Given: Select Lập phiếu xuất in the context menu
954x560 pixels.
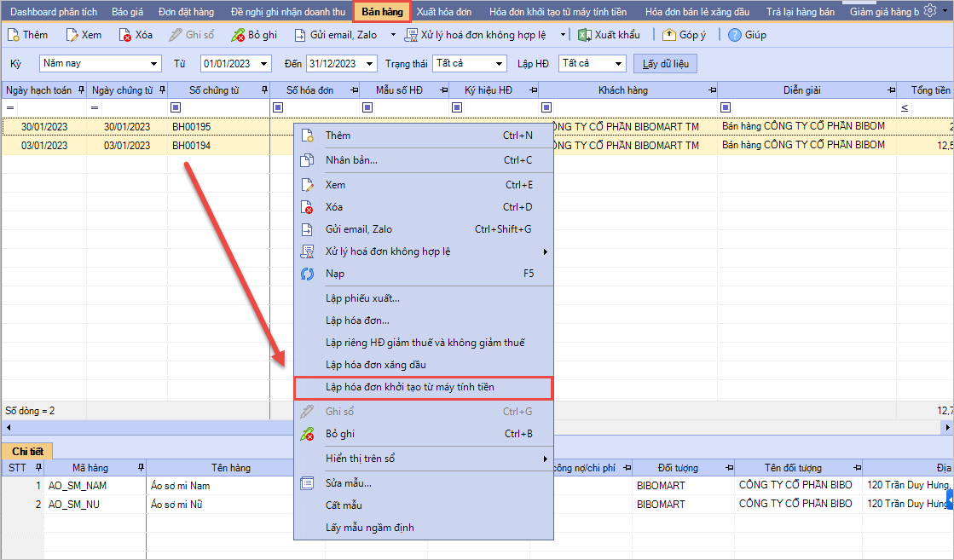Looking at the screenshot, I should pyautogui.click(x=362, y=298).
